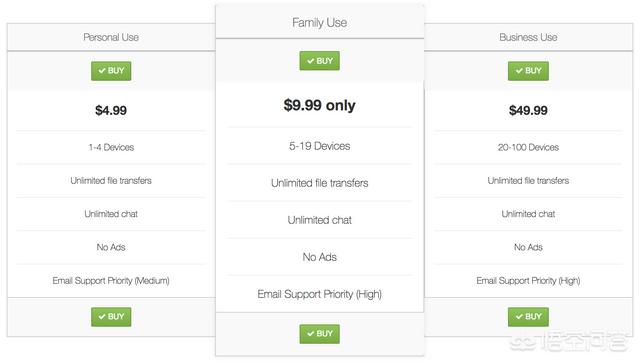640x363 pixels.
Task: Select the Business Use plan header
Action: point(528,37)
